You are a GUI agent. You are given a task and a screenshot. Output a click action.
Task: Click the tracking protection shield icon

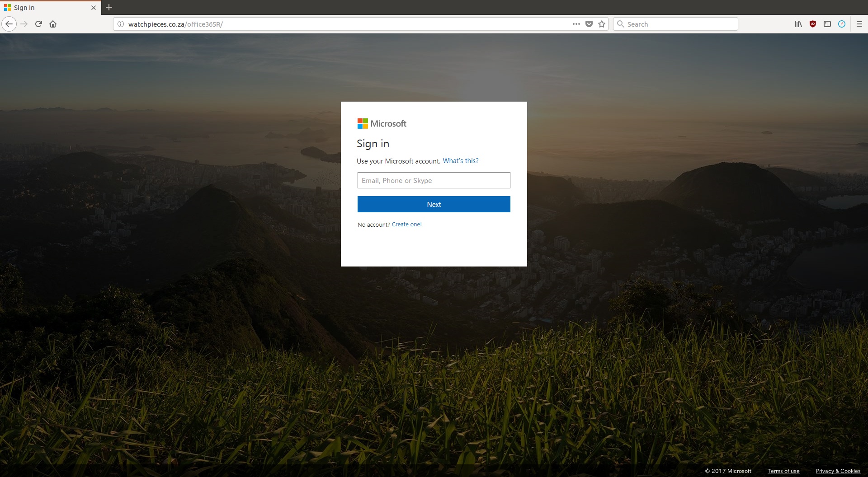[x=589, y=24]
